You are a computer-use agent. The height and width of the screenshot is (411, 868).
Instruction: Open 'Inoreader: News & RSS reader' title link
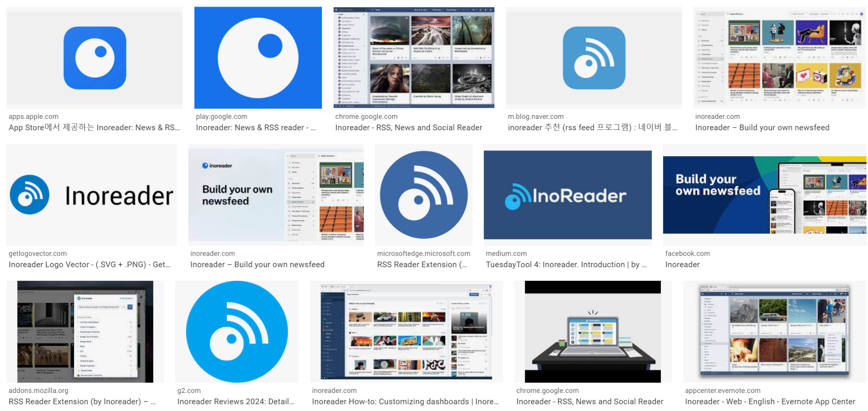click(x=256, y=128)
